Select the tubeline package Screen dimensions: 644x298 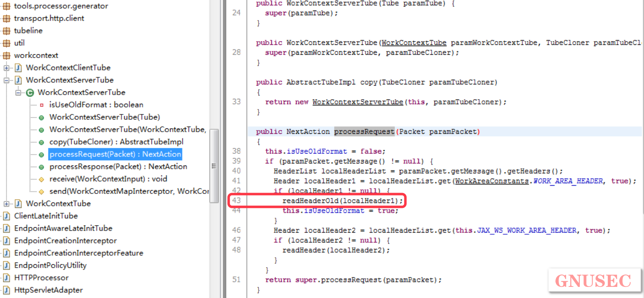coord(28,31)
